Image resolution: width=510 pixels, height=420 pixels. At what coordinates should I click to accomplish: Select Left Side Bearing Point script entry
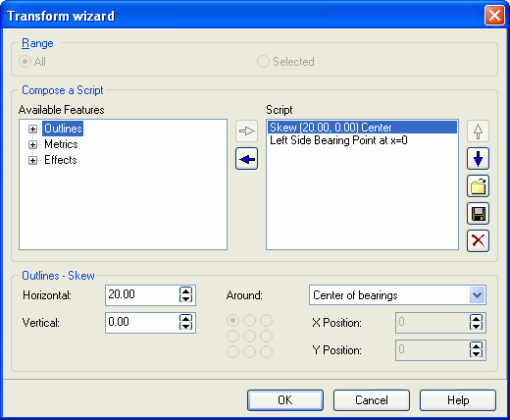[338, 140]
